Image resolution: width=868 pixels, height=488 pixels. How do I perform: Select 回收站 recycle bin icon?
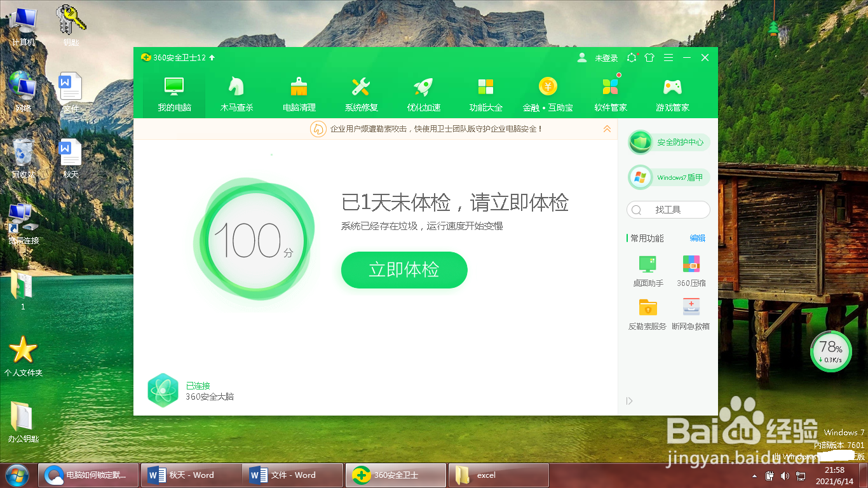click(24, 159)
